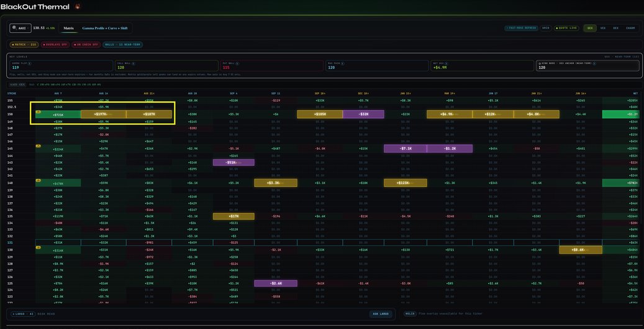The width and height of the screenshot is (644, 329).
Task: Click the gold +$17K cell at strike 135
Action: [234, 216]
